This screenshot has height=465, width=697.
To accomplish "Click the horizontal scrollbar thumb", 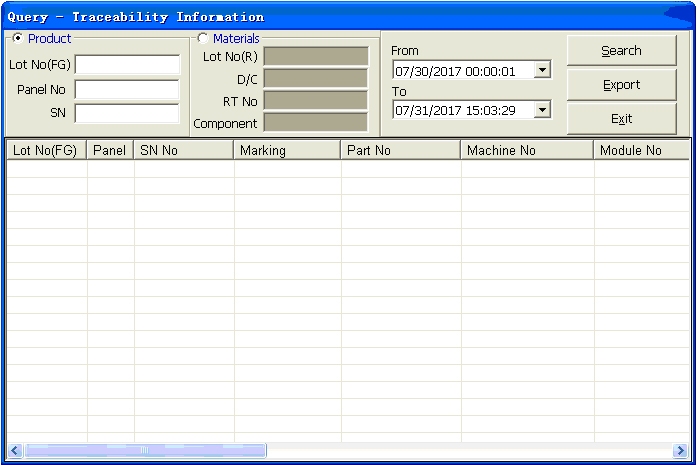I will click(x=145, y=450).
